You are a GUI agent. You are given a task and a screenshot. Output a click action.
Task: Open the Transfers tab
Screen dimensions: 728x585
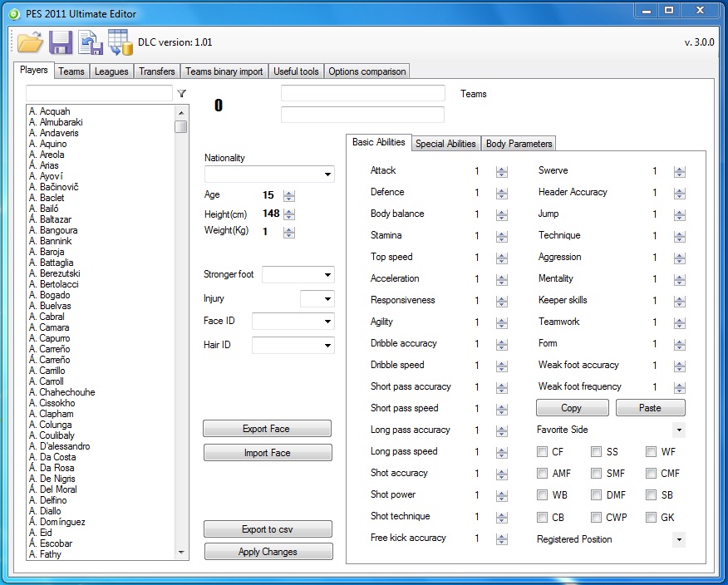tap(157, 71)
